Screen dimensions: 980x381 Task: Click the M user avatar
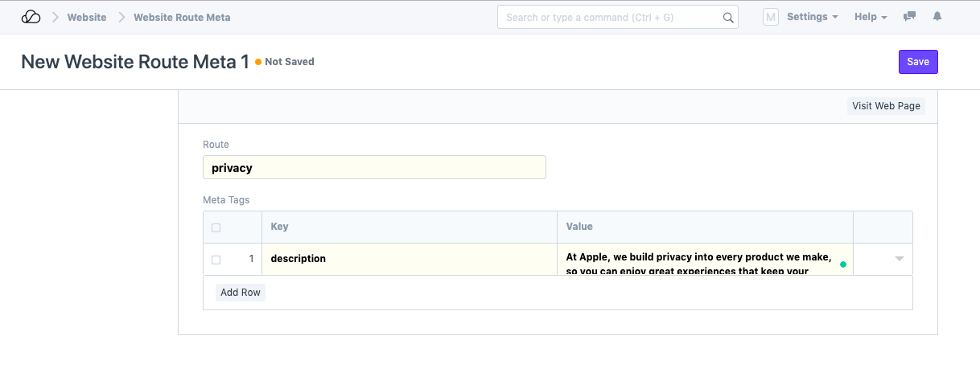click(x=770, y=17)
